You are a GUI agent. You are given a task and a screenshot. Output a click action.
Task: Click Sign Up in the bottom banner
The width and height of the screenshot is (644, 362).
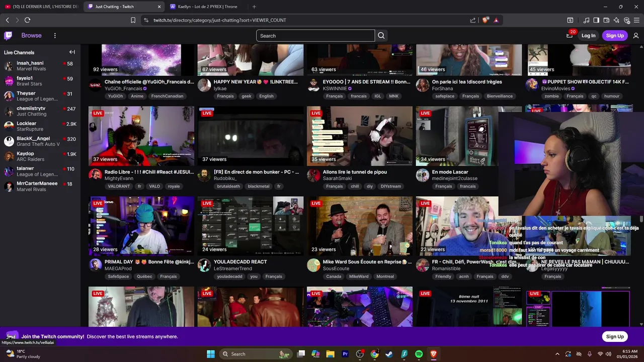[x=615, y=336]
